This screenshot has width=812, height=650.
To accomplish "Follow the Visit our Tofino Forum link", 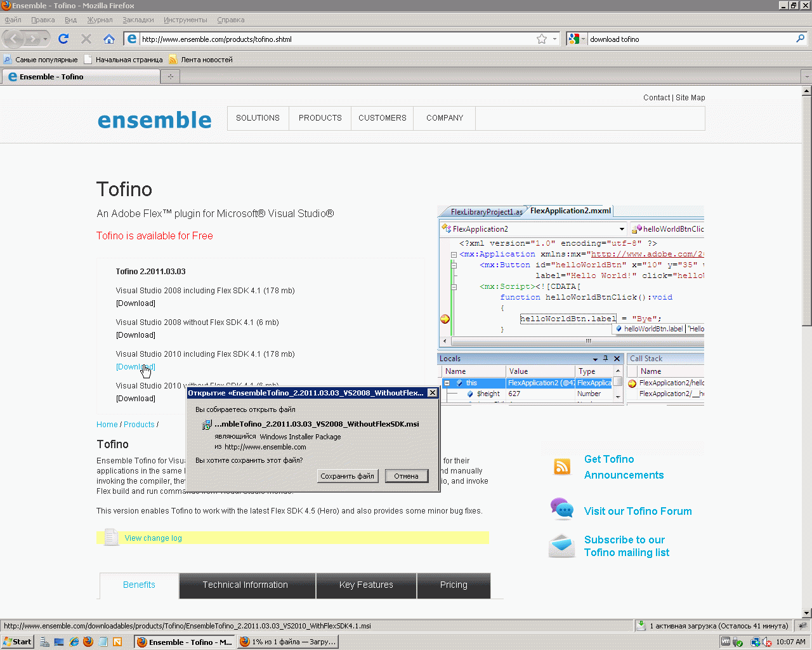I will tap(638, 512).
